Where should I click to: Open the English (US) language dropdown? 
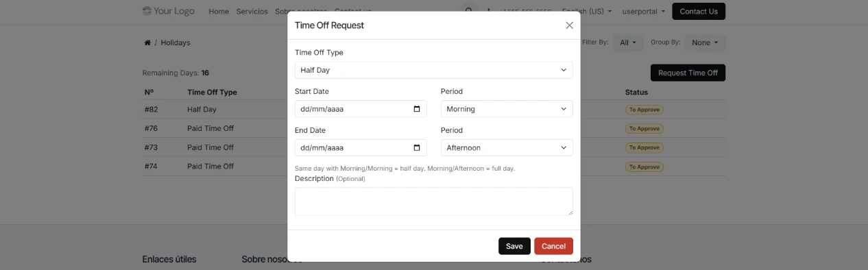(x=587, y=12)
